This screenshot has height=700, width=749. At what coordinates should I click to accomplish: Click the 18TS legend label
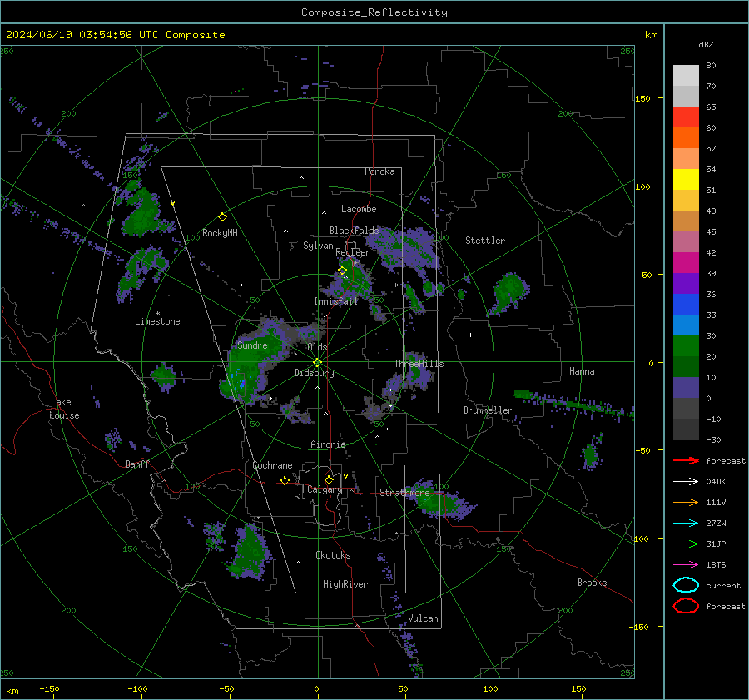[x=716, y=565]
